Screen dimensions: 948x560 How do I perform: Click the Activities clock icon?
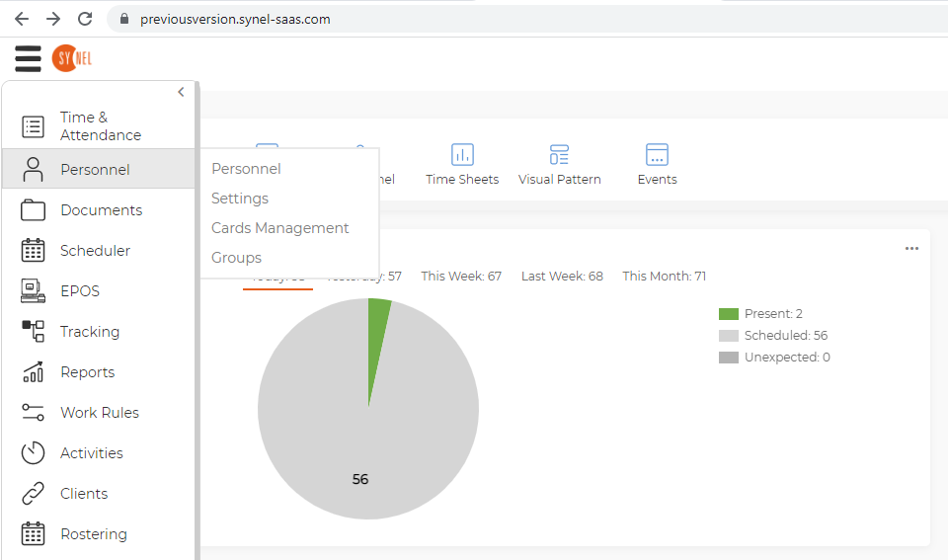pyautogui.click(x=33, y=453)
